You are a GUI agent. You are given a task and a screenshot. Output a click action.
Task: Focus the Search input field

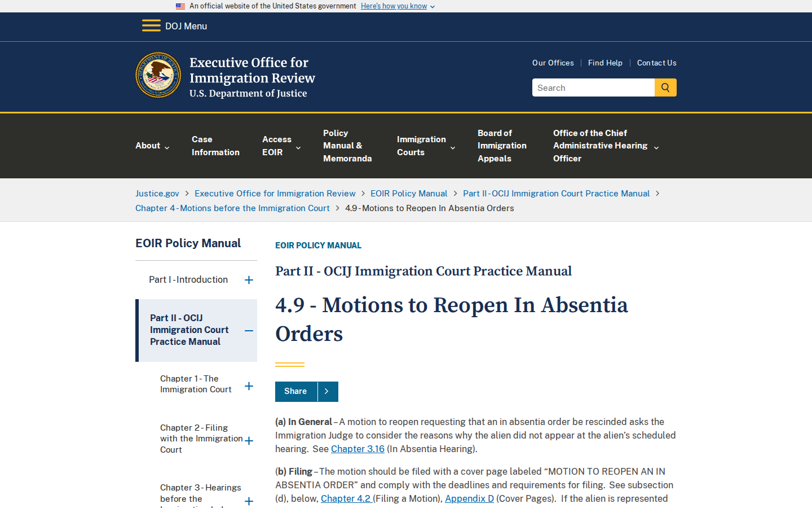point(593,87)
